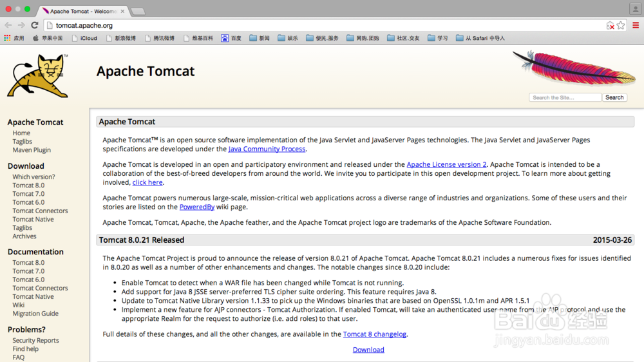Open the Safari imported bookmarks folder
This screenshot has height=362, width=644.
[480, 38]
